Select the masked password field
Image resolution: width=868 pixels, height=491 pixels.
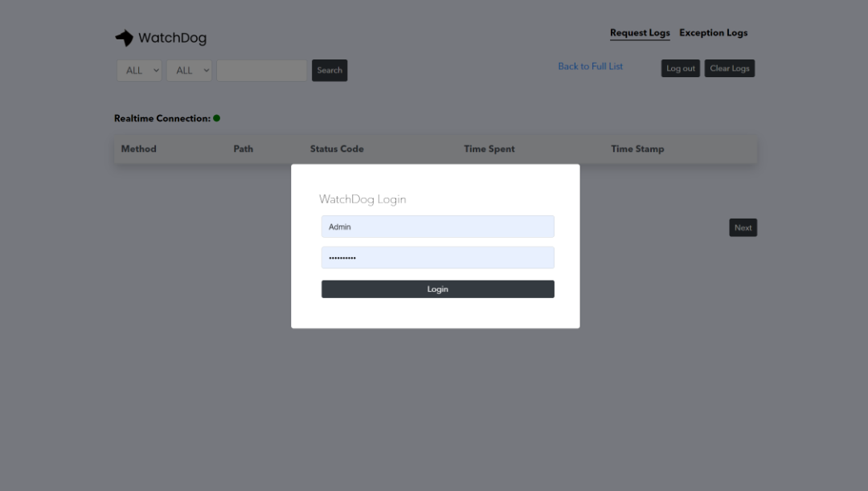[437, 258]
